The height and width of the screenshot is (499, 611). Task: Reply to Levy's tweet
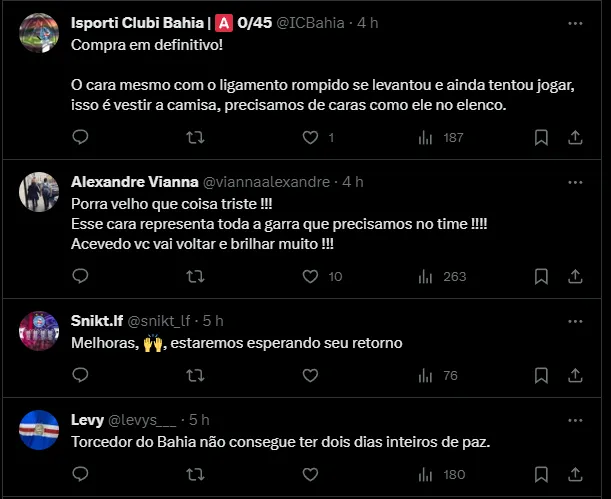(81, 474)
